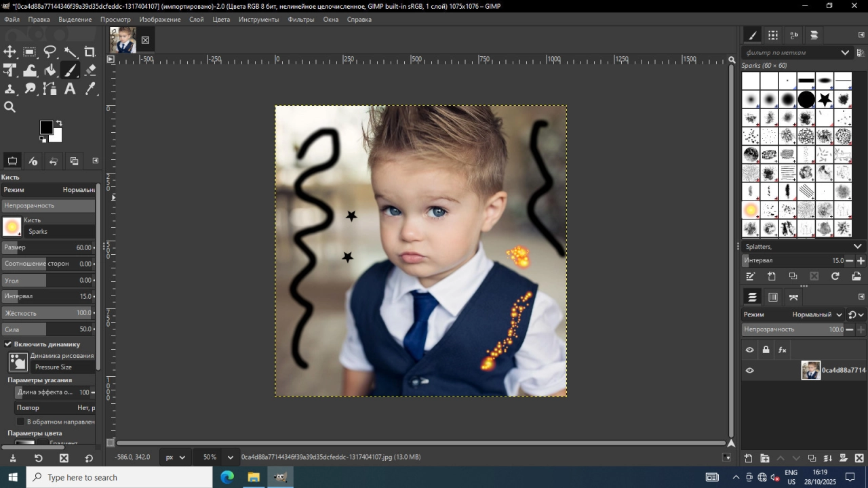Select the Crop tool
This screenshot has height=488, width=868.
(x=90, y=52)
